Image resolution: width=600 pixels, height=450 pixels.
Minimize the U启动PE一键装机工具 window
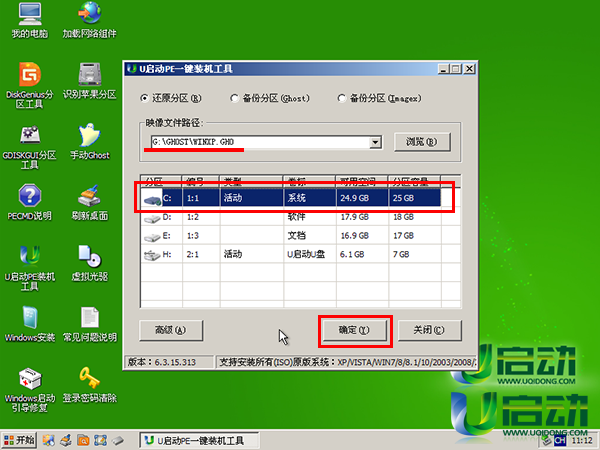pos(443,69)
